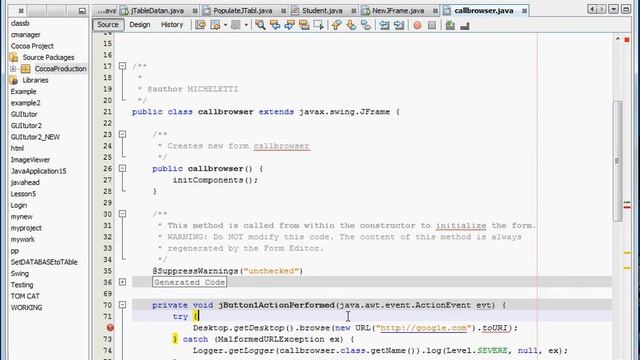Screen dimensions: 640x360
Task: Click the error badge beside line 72
Action: (110, 327)
